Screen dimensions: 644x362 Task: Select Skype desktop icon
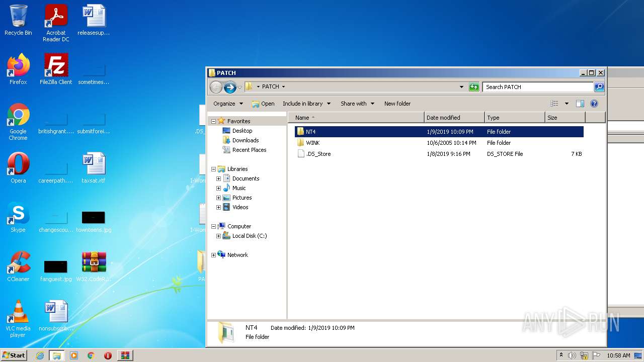coord(18,217)
